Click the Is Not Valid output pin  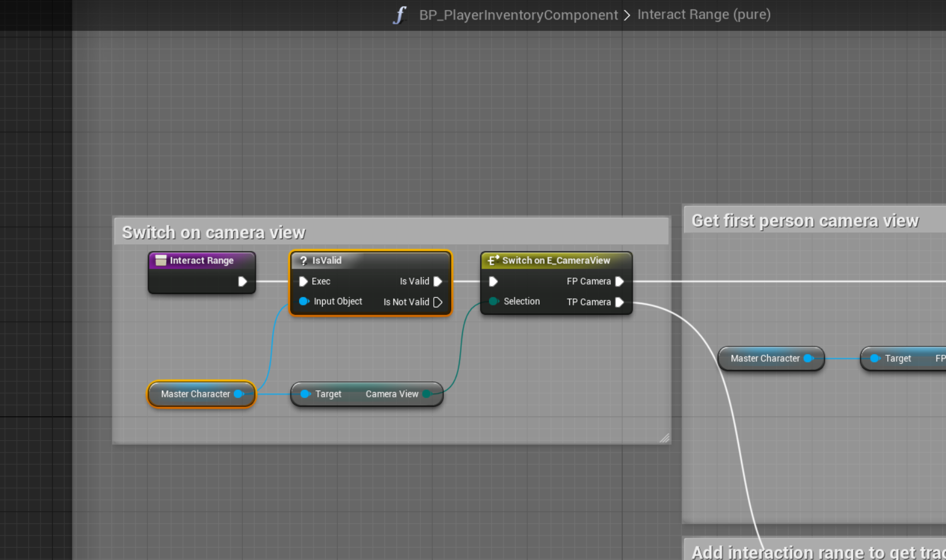click(x=438, y=302)
